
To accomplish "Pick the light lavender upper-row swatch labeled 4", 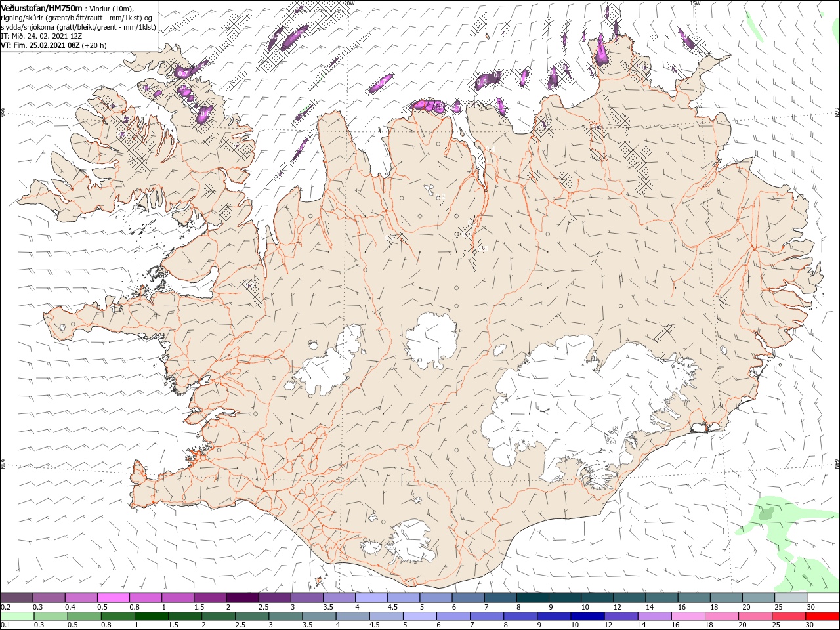I will (x=371, y=597).
